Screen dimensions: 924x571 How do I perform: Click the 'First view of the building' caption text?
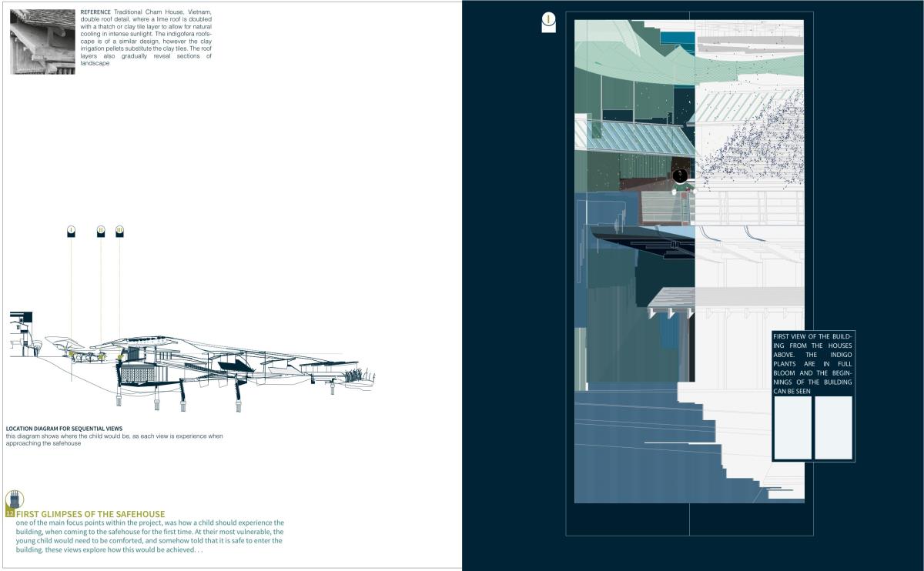coord(812,363)
